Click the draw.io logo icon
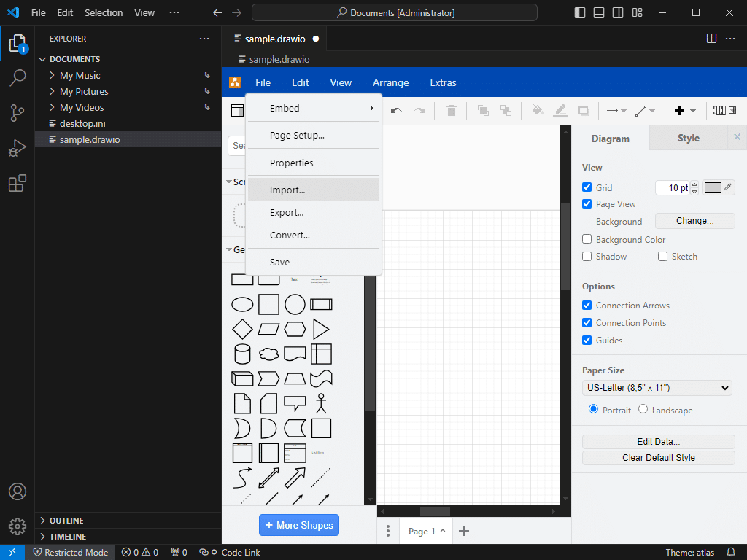Screen dimensions: 747x560 point(235,82)
